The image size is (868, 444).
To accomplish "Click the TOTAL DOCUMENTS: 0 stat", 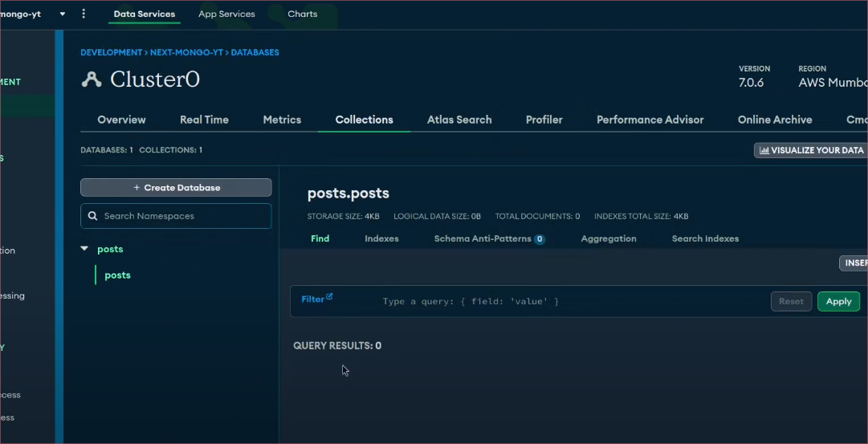I will pyautogui.click(x=537, y=217).
